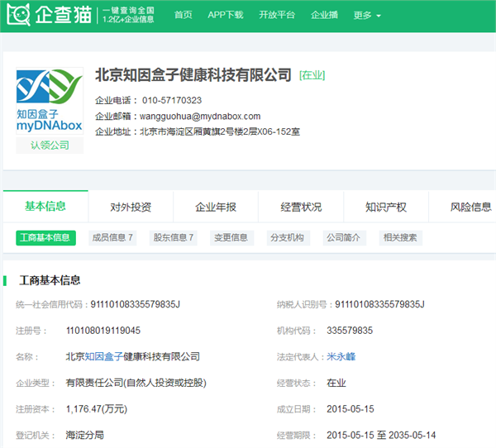
Task: Jump to 股东信息 7 section
Action: 174,238
